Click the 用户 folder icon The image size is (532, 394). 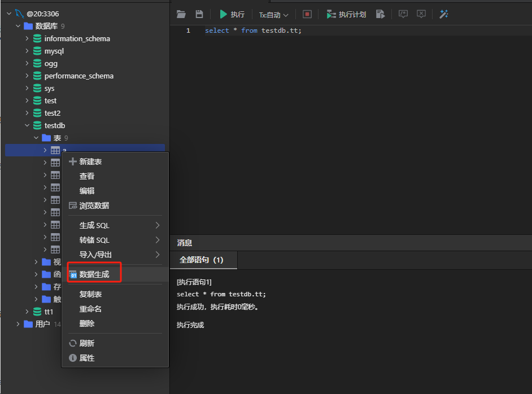point(28,324)
